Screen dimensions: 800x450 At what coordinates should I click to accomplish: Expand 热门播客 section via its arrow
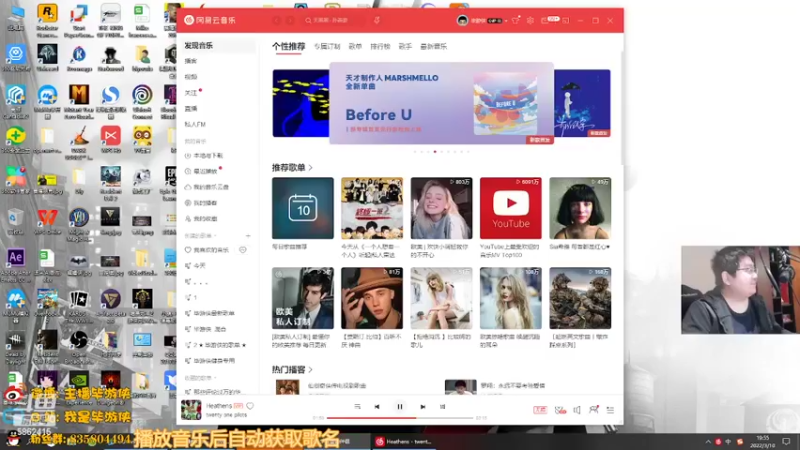(x=310, y=369)
